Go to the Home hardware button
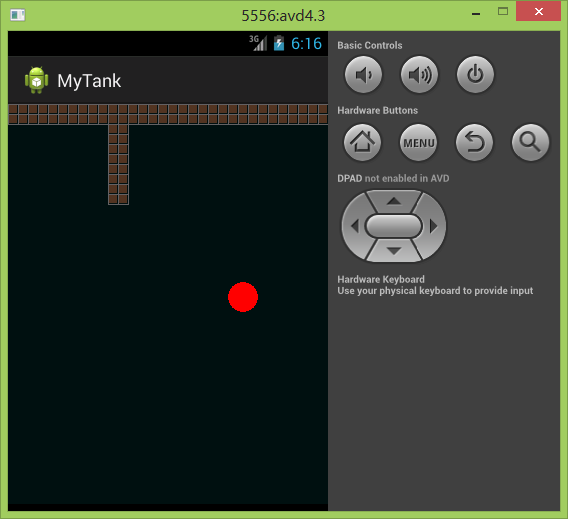568x519 pixels. point(362,143)
